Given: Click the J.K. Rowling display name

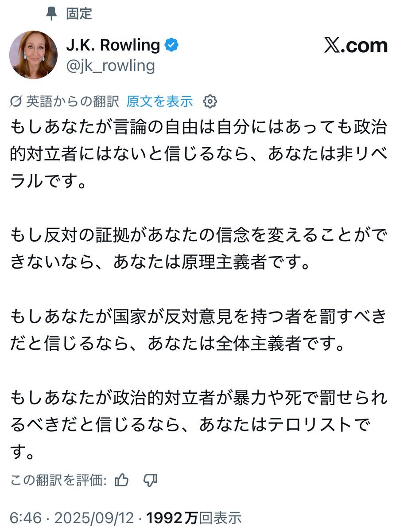Looking at the screenshot, I should (113, 45).
